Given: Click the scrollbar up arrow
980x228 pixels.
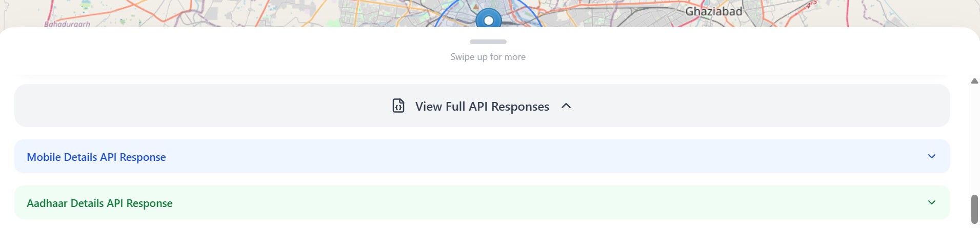Looking at the screenshot, I should [974, 81].
